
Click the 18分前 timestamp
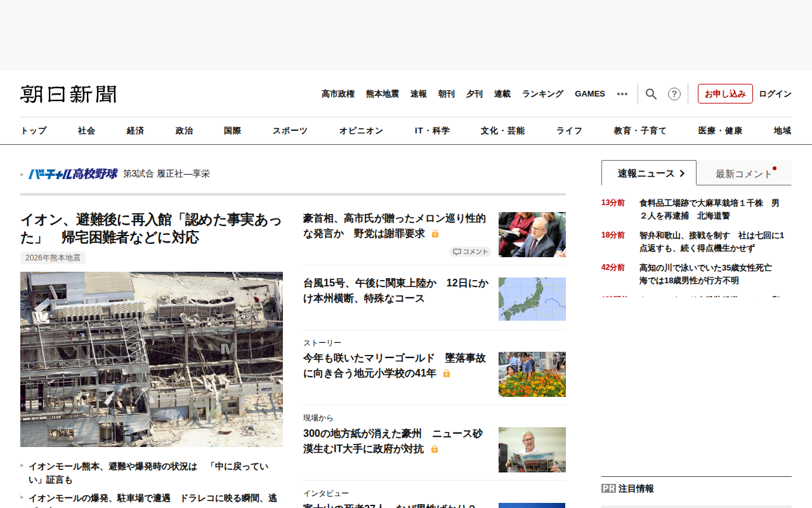tap(613, 236)
